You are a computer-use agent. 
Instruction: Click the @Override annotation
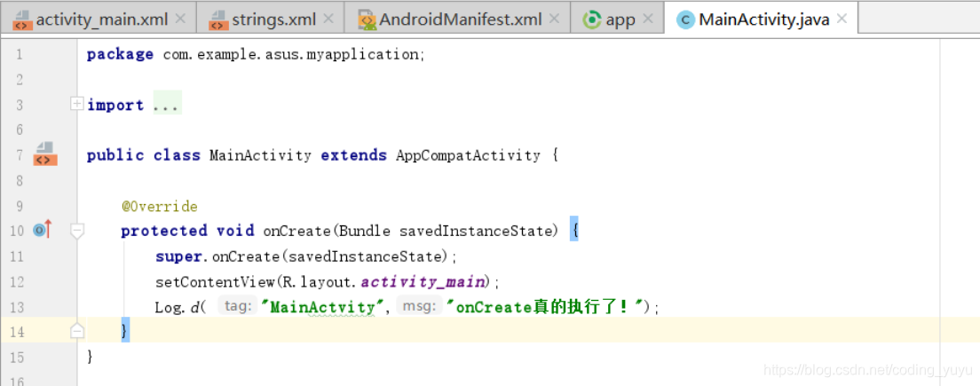click(160, 206)
